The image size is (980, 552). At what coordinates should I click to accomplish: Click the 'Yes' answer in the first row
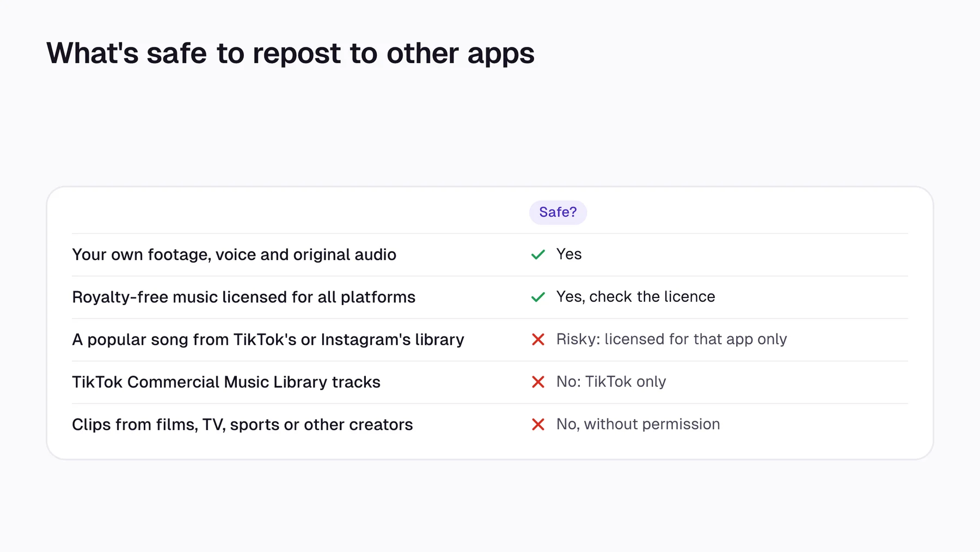[569, 254]
